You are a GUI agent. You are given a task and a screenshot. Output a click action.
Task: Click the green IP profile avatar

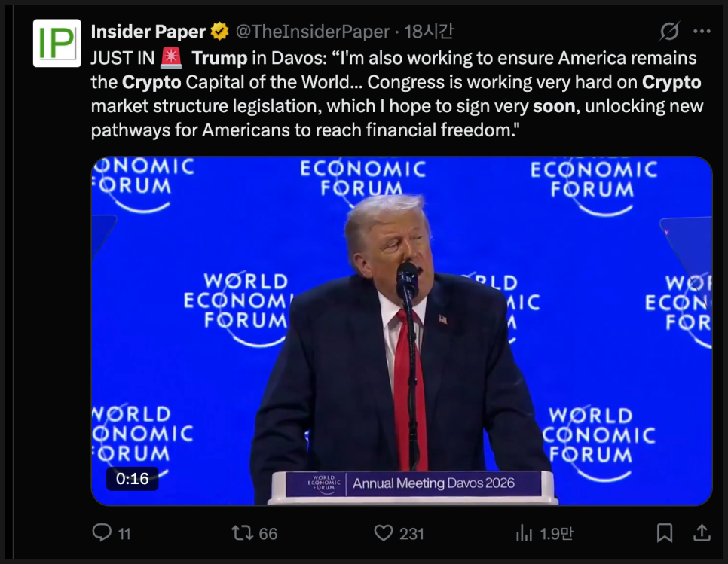57,44
